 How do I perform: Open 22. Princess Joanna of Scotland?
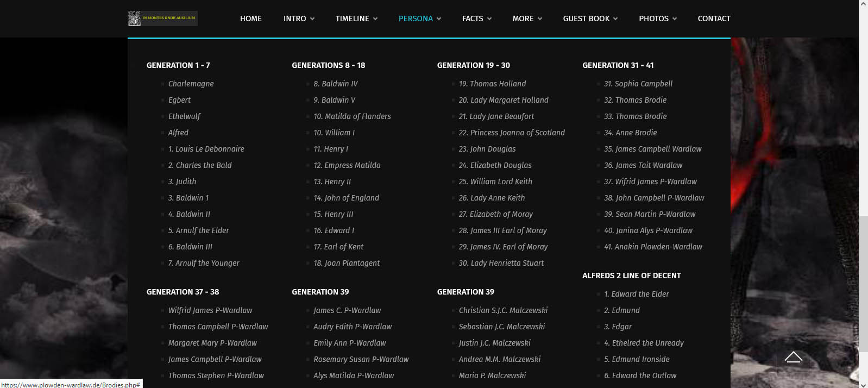(512, 133)
